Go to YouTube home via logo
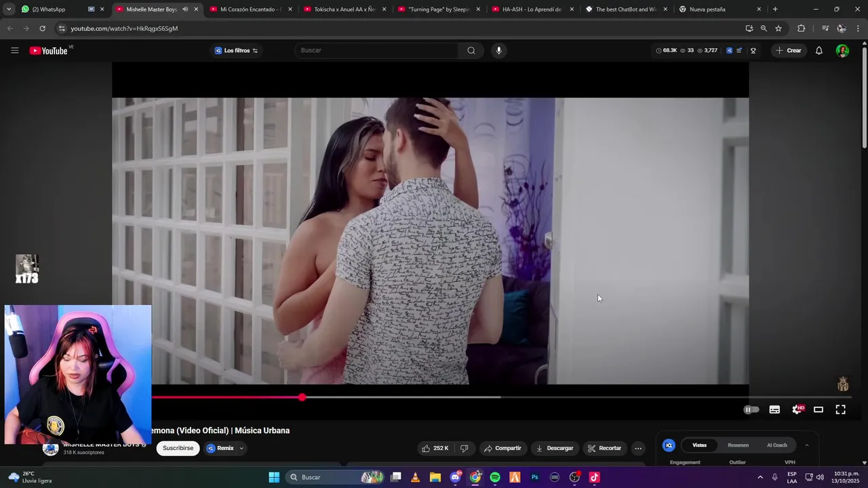Screen dimensions: 868x488 point(49,51)
